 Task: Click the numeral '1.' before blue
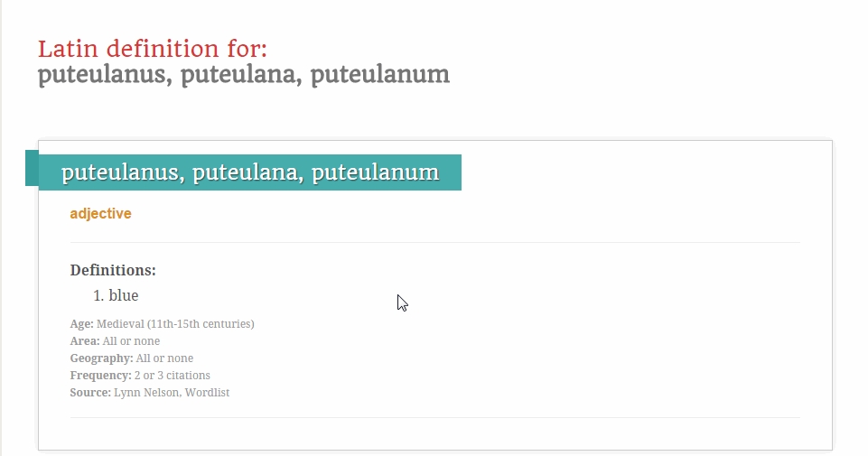click(98, 295)
